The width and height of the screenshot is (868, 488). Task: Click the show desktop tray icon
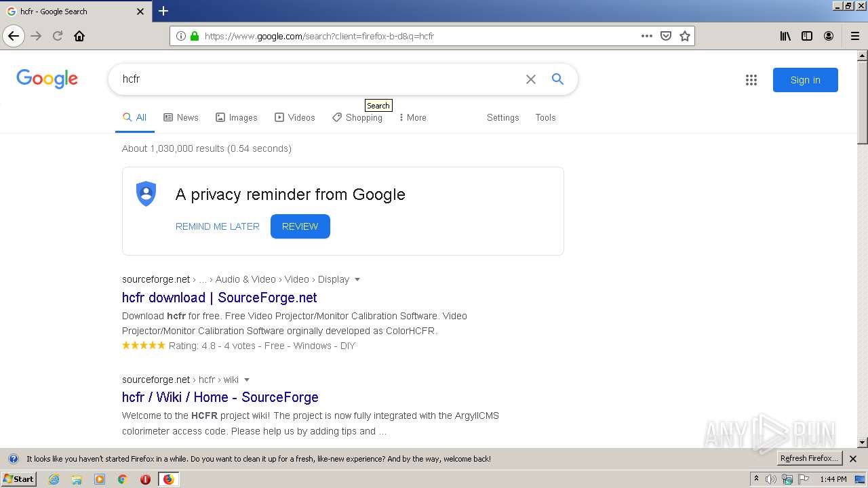860,479
